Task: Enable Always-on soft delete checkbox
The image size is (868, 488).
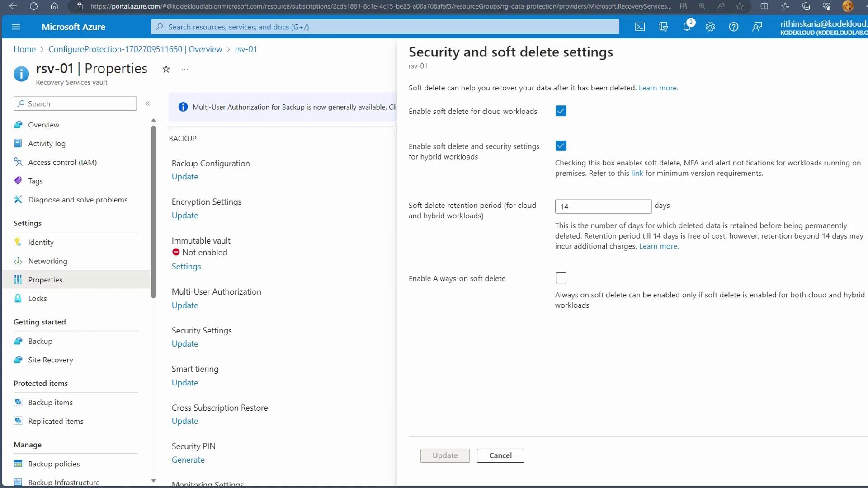Action: click(x=561, y=278)
